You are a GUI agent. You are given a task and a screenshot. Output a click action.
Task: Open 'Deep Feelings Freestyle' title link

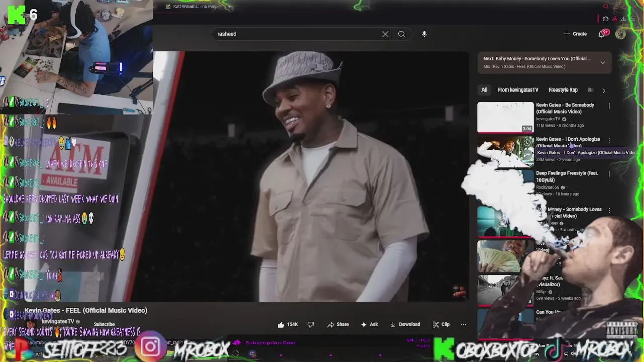[x=567, y=176]
